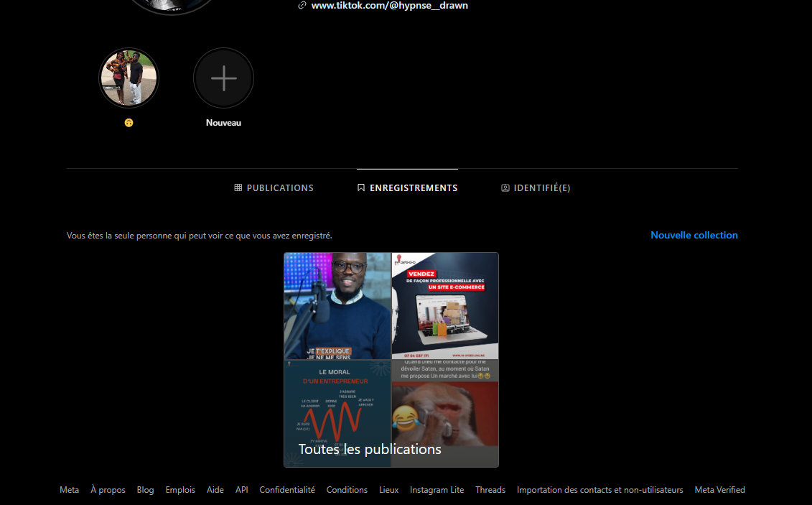
Task: Go to the Identifié(e) tab
Action: point(542,188)
